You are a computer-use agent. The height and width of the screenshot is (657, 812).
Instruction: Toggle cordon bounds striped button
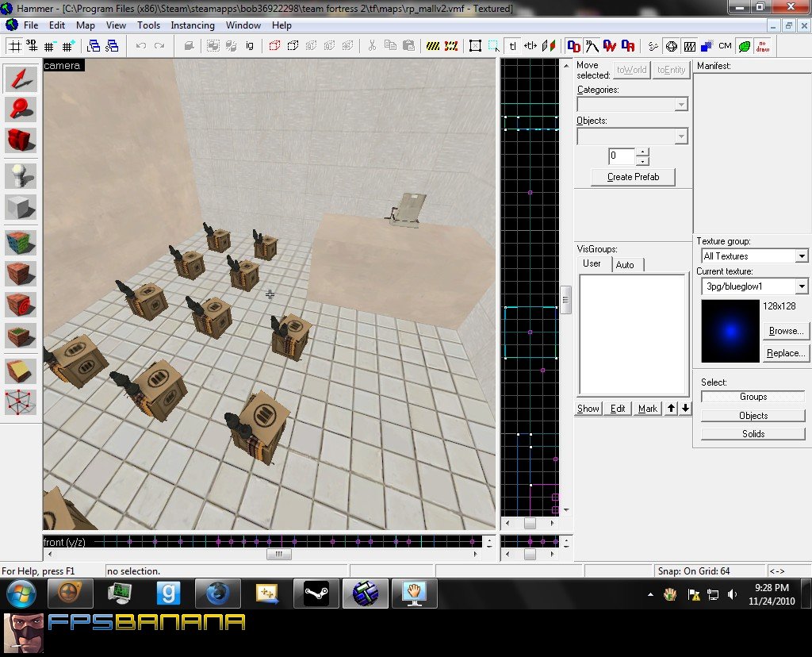(432, 46)
